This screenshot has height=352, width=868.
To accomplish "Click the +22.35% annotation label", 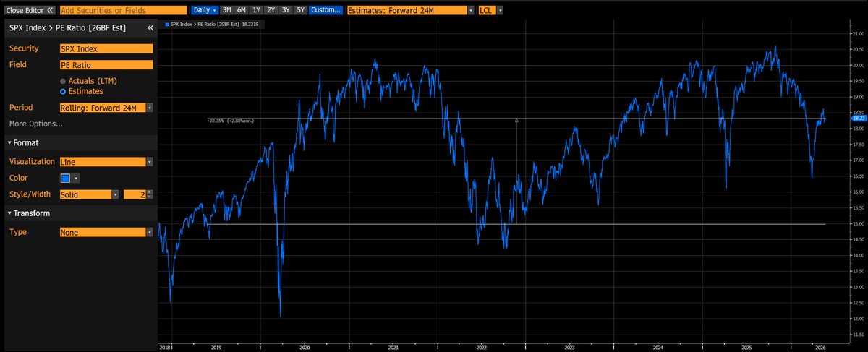I will pos(231,120).
